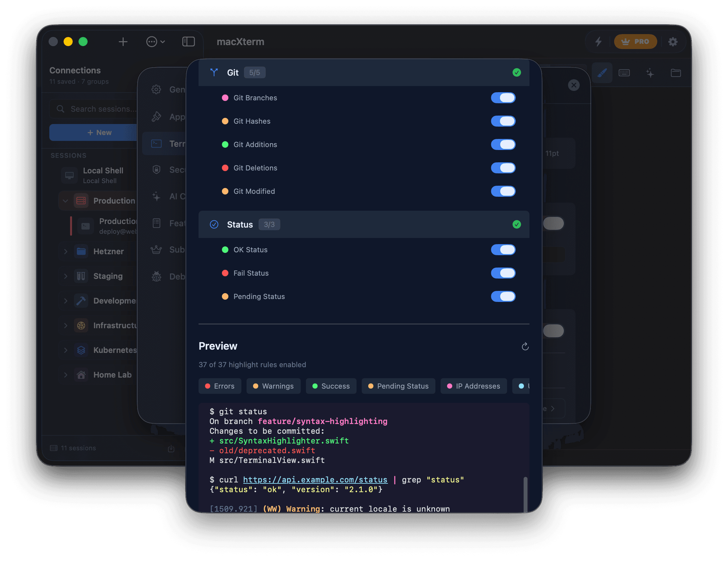
Task: Select the Warnings highlight filter chip
Action: click(273, 386)
